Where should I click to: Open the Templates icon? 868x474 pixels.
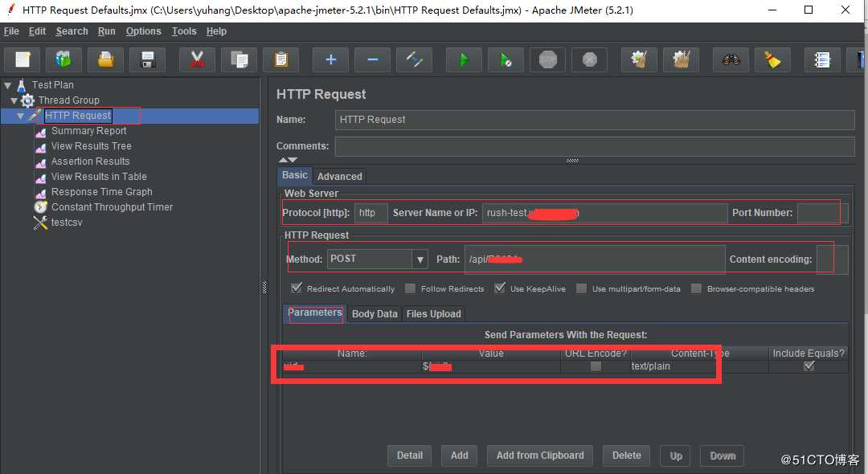click(x=63, y=59)
